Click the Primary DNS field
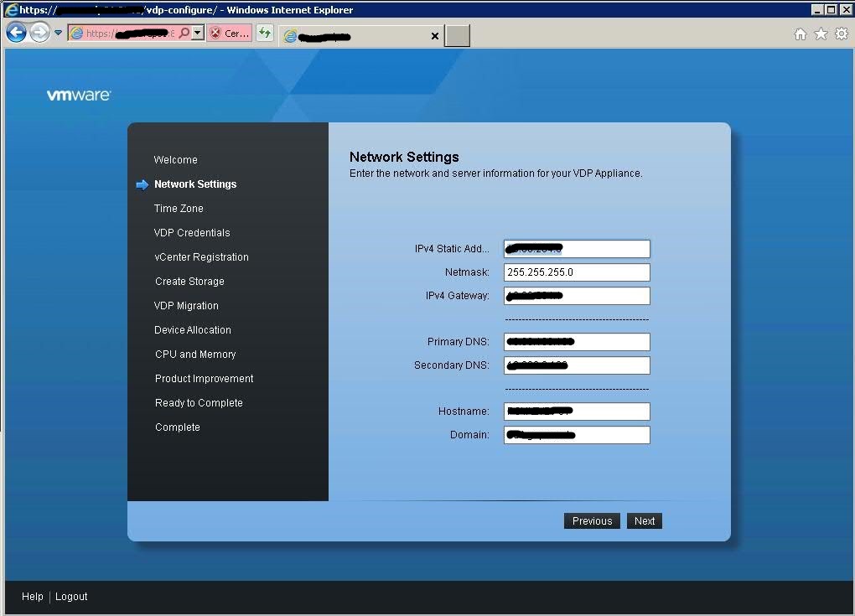The image size is (855, 616). (x=577, y=342)
